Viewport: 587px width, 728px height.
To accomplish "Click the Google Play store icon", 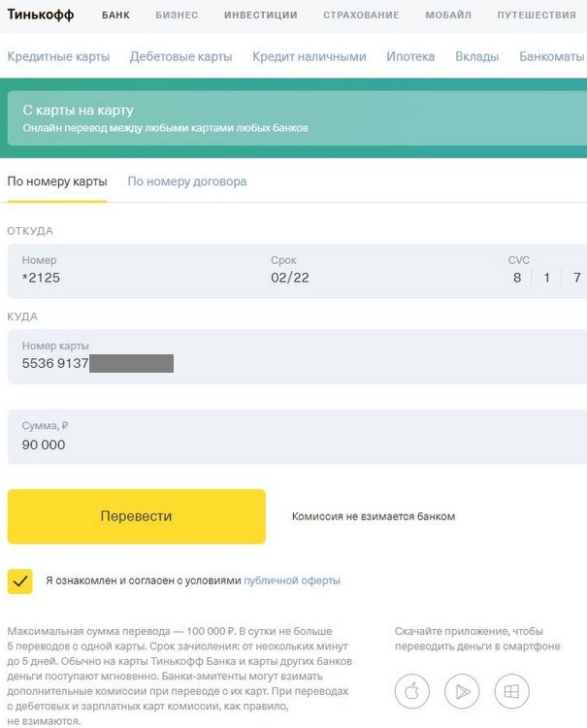I will pyautogui.click(x=462, y=691).
